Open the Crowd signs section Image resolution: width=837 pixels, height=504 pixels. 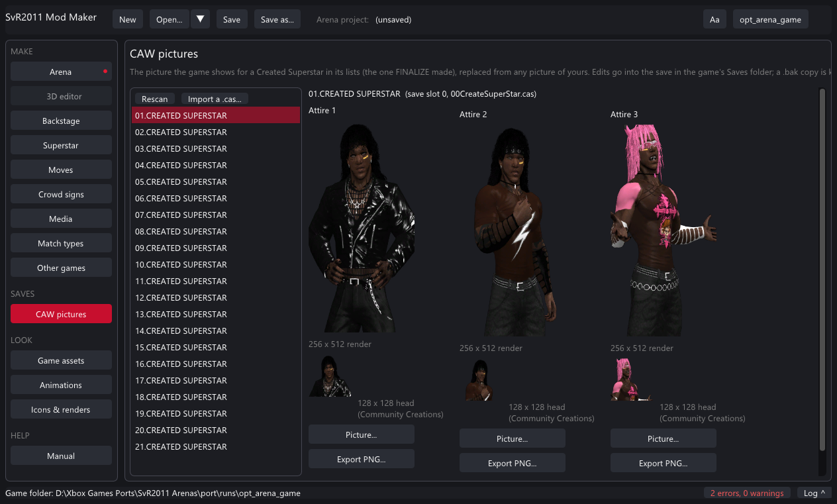coord(61,194)
